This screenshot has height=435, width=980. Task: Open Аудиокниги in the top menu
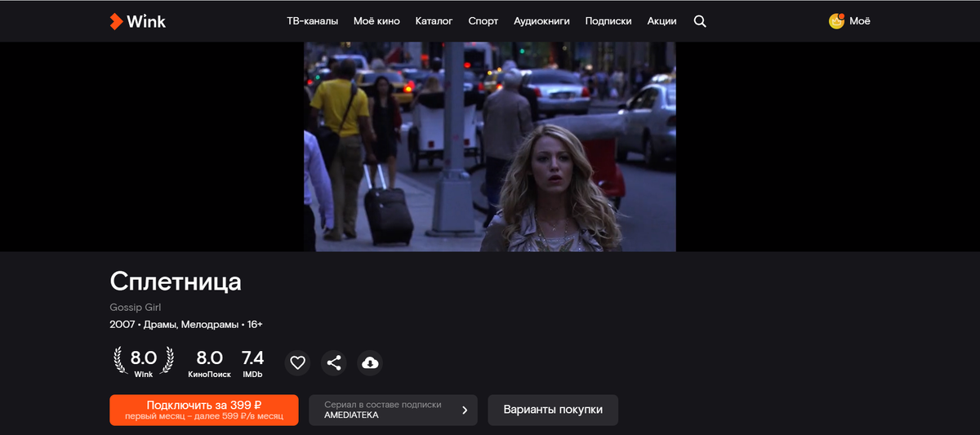coord(541,21)
